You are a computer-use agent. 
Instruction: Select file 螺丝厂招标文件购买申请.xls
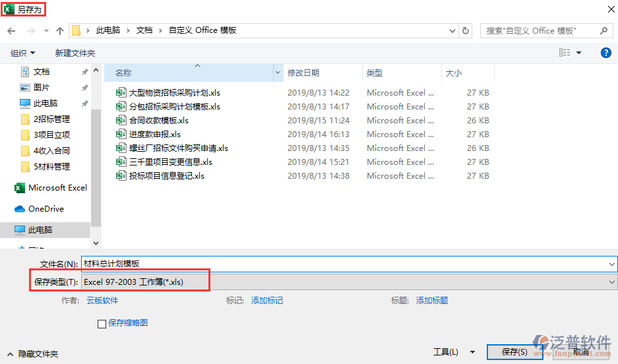(179, 148)
